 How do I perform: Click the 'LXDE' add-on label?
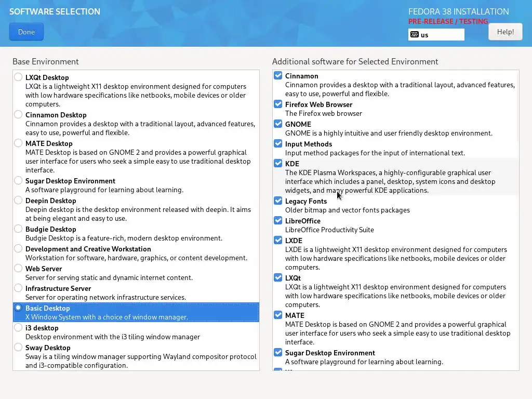click(x=294, y=241)
